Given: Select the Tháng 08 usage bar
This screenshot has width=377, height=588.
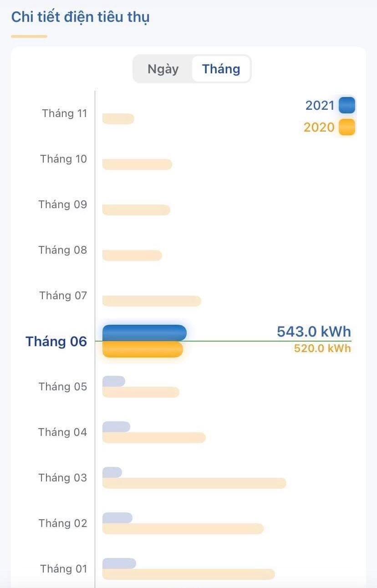Looking at the screenshot, I should click(132, 256).
